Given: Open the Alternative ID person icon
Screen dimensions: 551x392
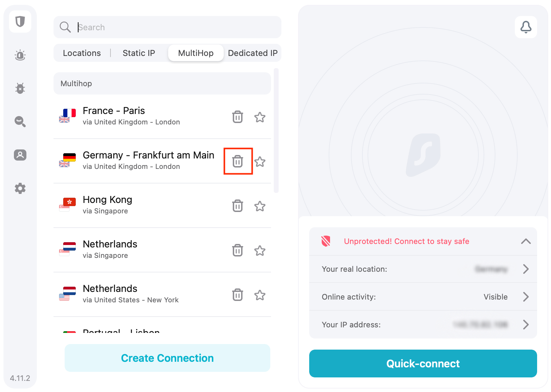Looking at the screenshot, I should click(20, 155).
